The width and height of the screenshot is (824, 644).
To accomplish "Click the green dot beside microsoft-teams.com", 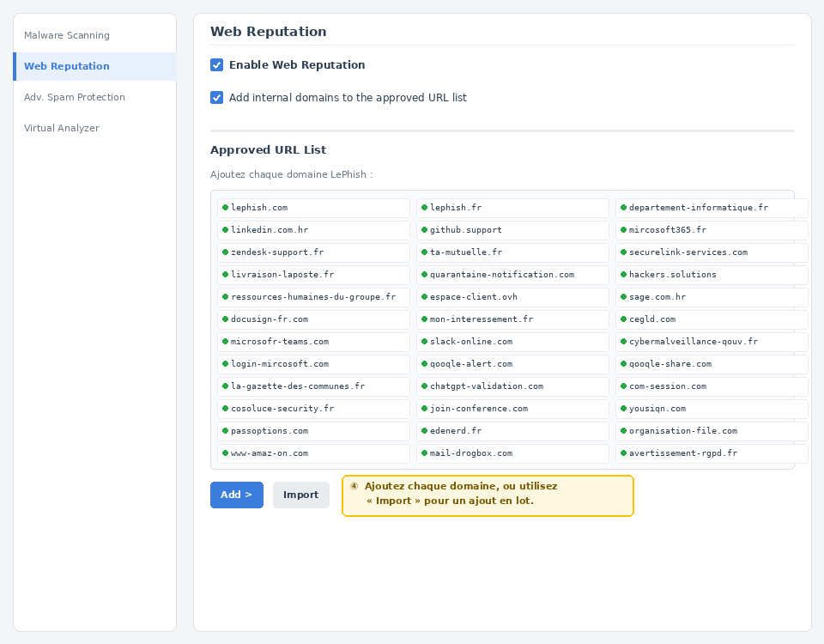I will tap(224, 341).
